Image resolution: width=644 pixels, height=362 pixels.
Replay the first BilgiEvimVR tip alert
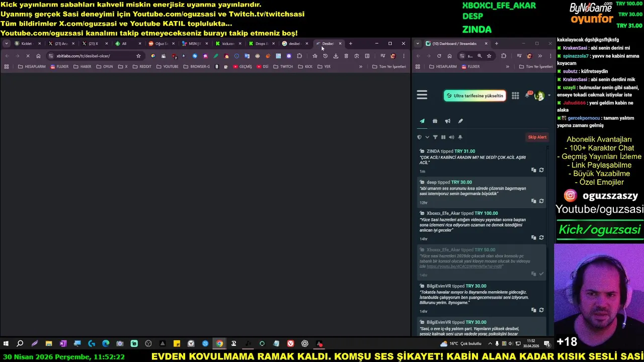(x=541, y=310)
